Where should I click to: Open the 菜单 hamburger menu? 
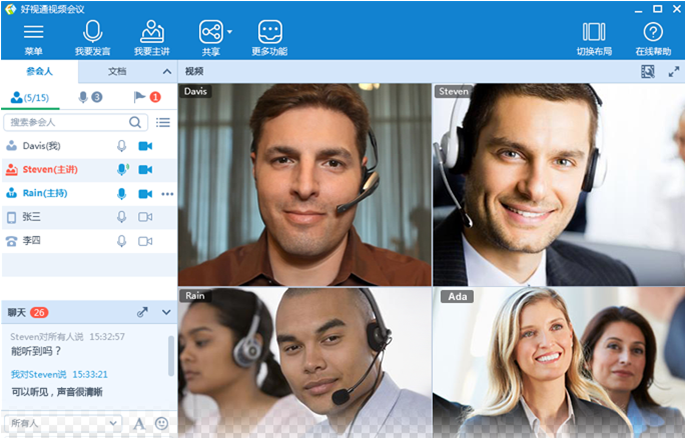pyautogui.click(x=33, y=33)
